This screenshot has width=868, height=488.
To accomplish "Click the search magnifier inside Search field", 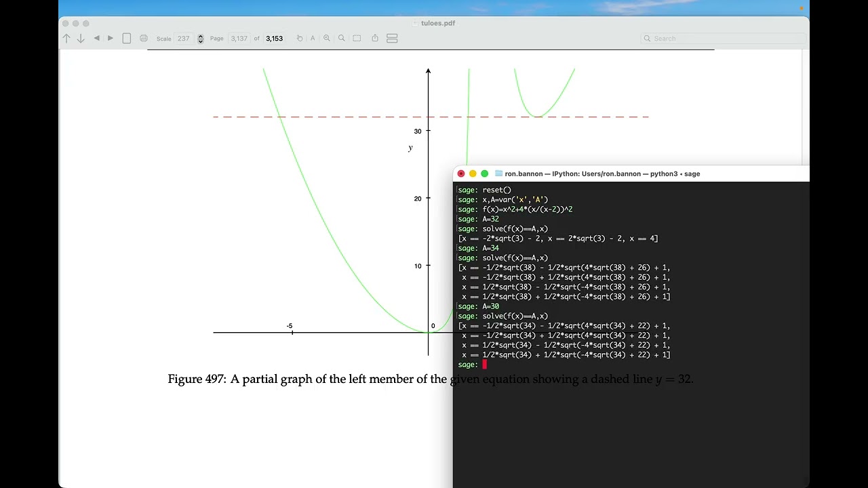I will [x=648, y=39].
